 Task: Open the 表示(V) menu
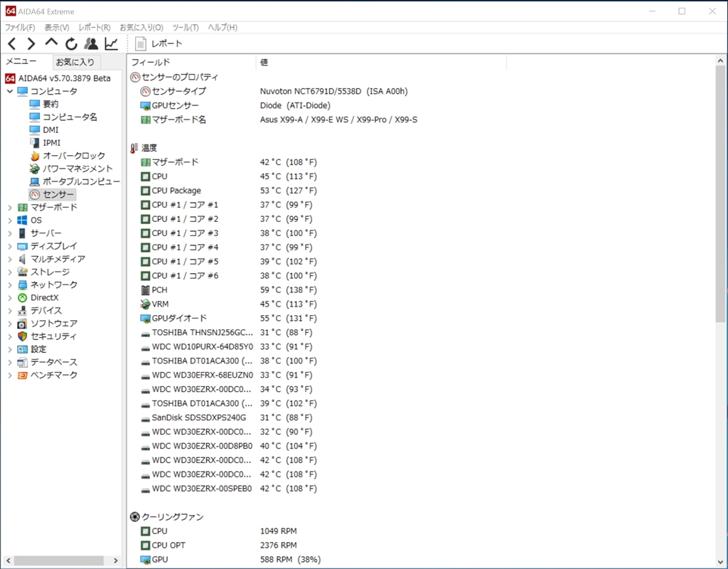coord(57,28)
